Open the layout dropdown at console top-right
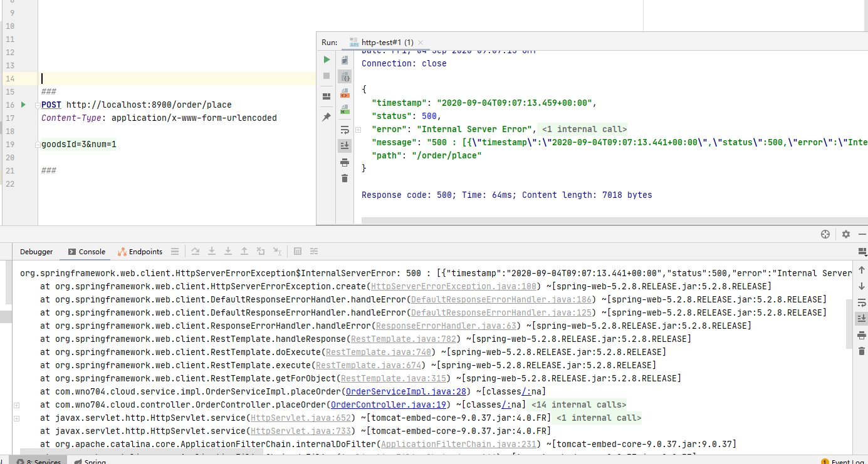Viewport: 868px width, 464px height. (x=862, y=252)
